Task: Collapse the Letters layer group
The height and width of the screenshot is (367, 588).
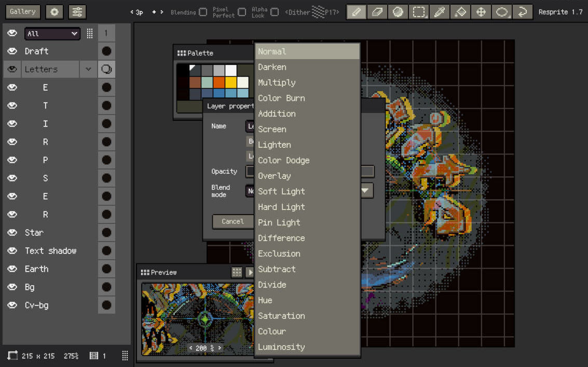Action: (89, 69)
